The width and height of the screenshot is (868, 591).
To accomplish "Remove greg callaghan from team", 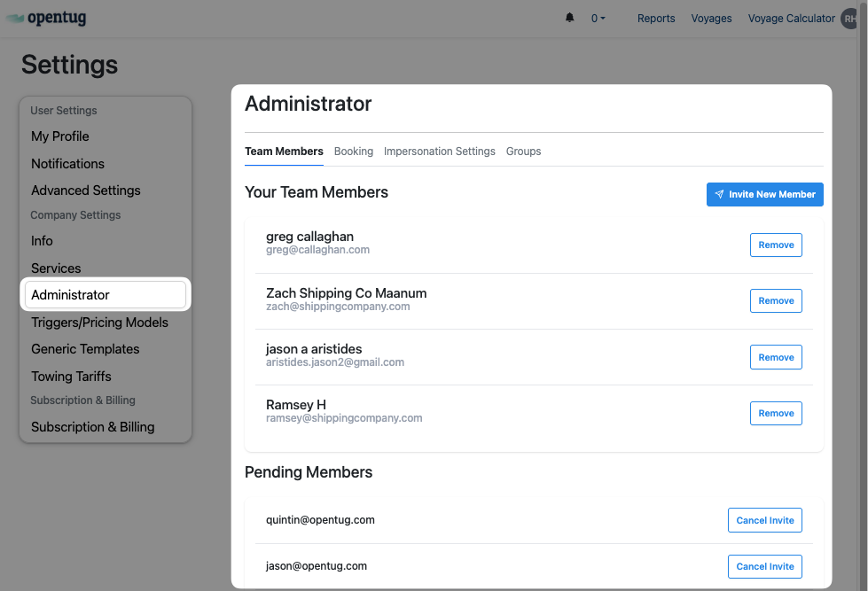I will click(x=776, y=245).
